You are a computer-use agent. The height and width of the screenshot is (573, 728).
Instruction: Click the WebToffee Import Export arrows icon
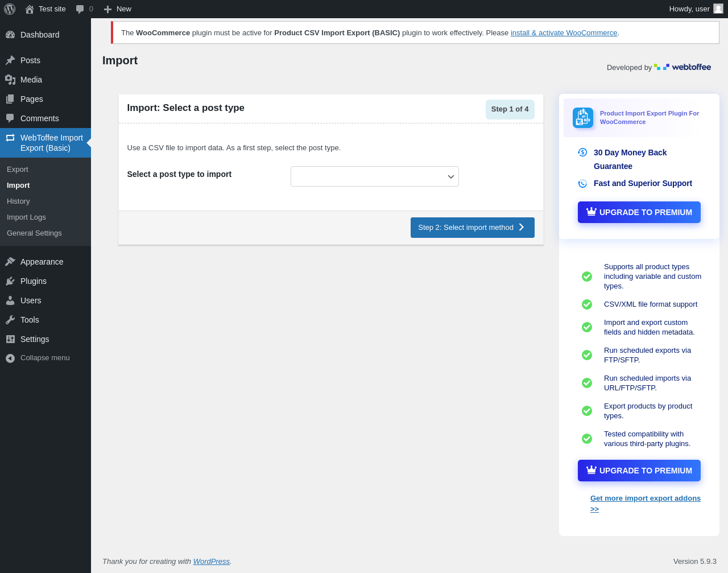click(x=10, y=138)
